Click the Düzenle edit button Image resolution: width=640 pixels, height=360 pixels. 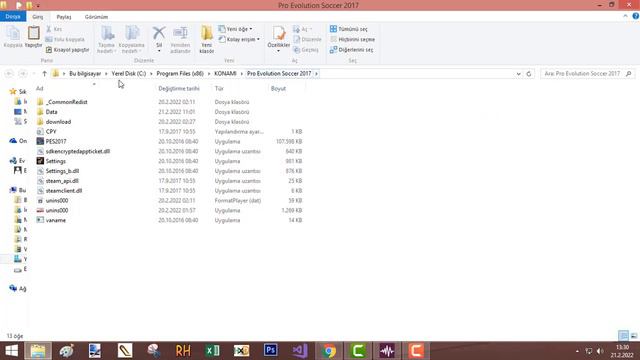coord(307,39)
